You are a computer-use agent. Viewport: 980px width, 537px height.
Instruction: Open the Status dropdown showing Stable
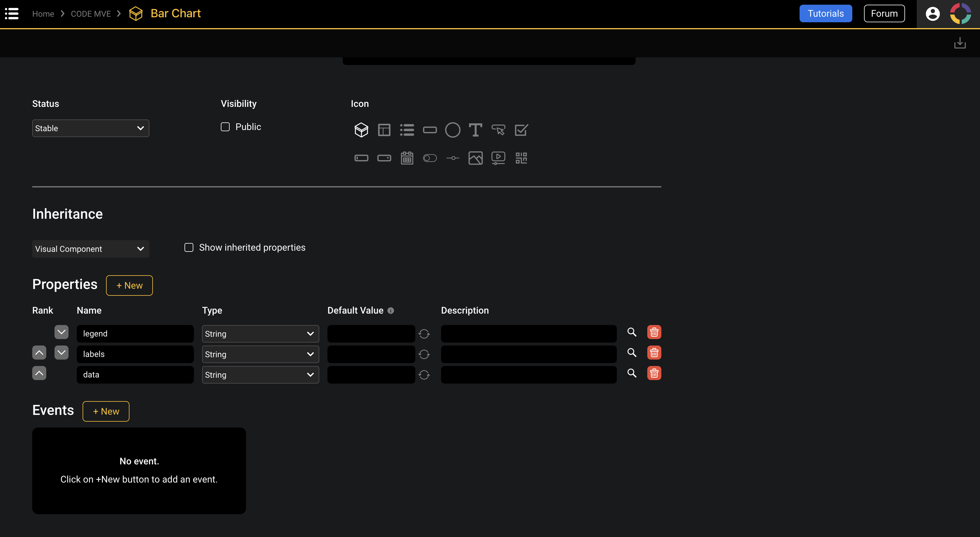(x=91, y=128)
